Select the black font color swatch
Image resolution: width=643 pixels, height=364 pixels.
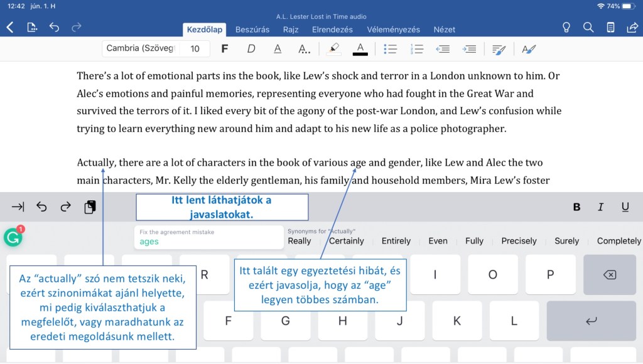[360, 49]
